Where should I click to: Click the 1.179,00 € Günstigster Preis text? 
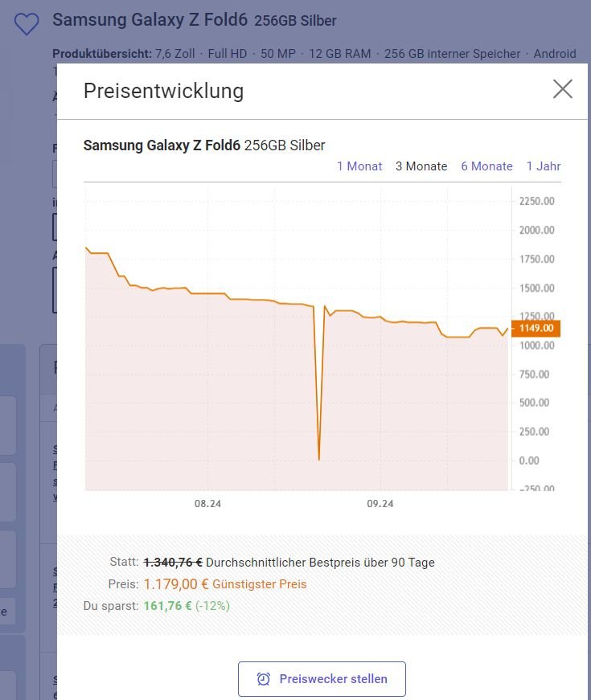[225, 584]
